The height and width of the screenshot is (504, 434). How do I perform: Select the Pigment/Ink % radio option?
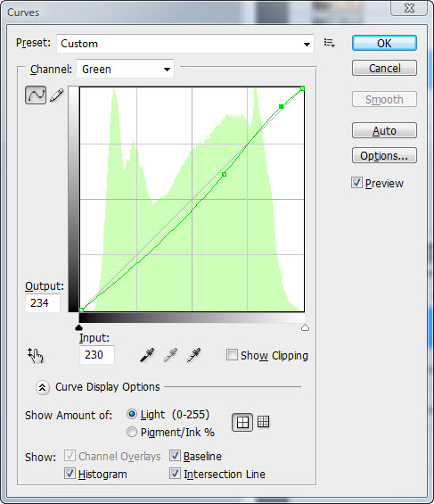point(132,432)
